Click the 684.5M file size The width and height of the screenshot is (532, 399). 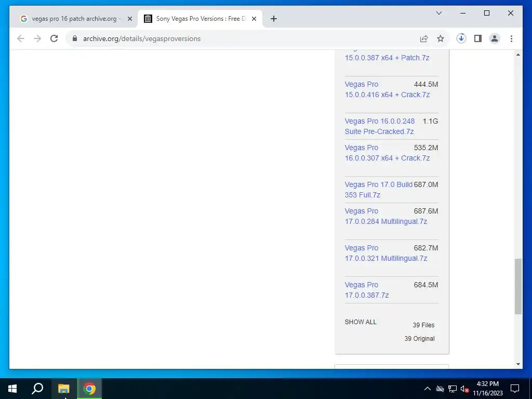pyautogui.click(x=426, y=285)
